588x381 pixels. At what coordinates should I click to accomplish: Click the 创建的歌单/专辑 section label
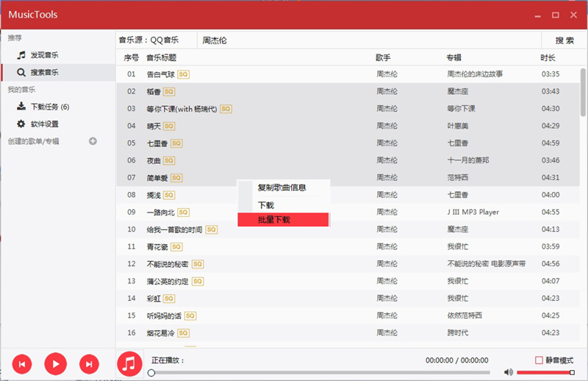coord(33,141)
